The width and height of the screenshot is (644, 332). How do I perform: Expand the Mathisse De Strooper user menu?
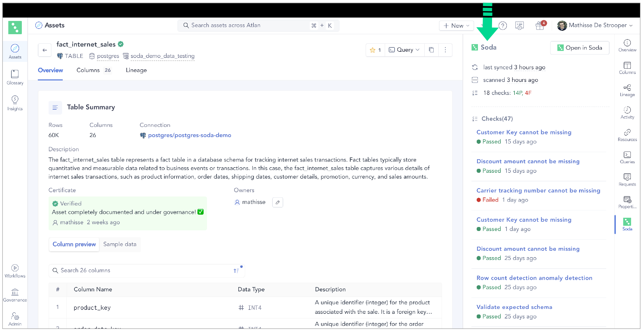pyautogui.click(x=595, y=26)
